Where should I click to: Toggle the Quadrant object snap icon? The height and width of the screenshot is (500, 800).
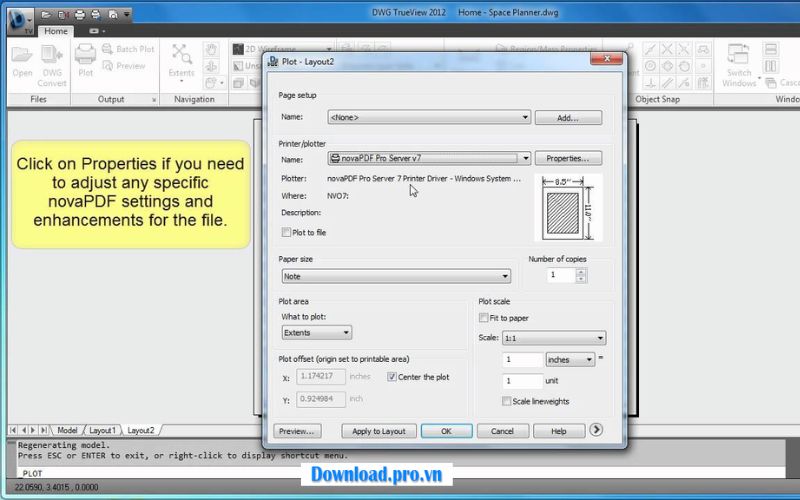point(667,66)
